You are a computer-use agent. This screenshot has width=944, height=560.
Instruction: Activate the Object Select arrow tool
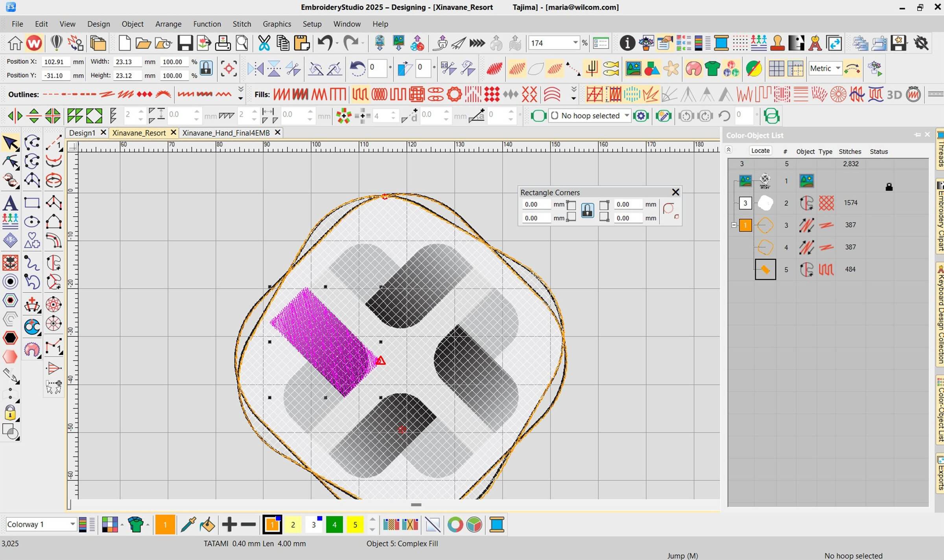pyautogui.click(x=10, y=143)
